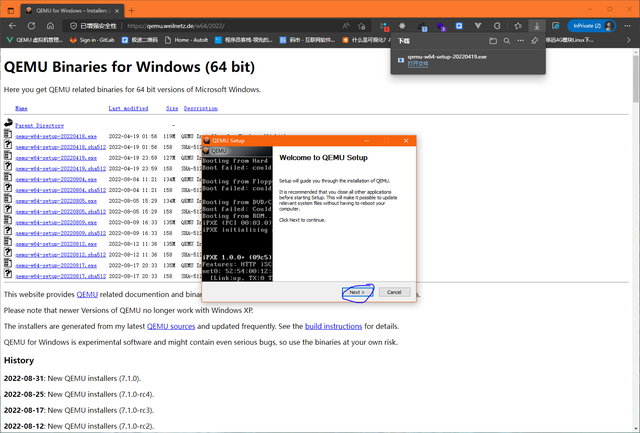Open the Settings and more ellipsis menu
The height and width of the screenshot is (433, 640).
(x=627, y=26)
